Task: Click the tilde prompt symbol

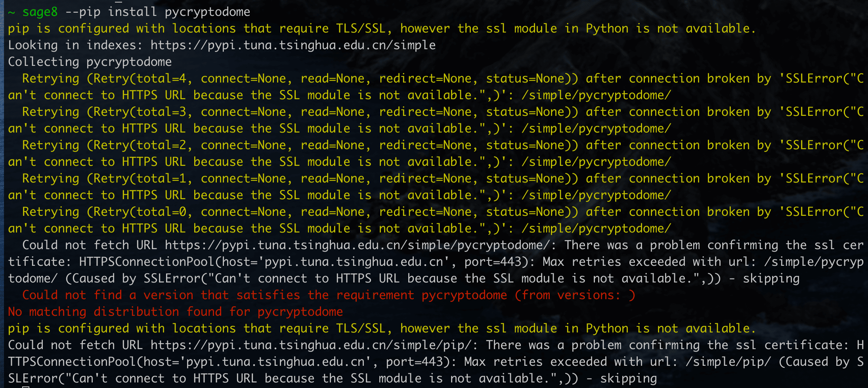Action: pyautogui.click(x=11, y=12)
